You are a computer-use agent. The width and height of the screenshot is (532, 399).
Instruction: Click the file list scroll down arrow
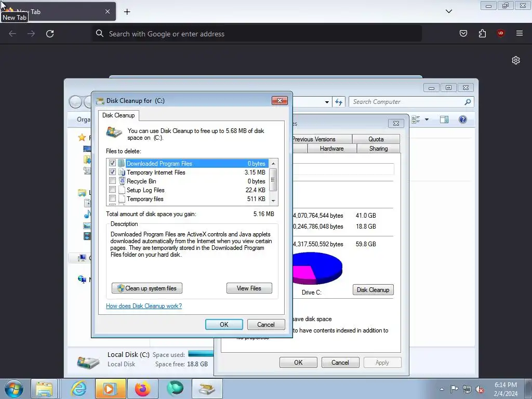point(273,201)
